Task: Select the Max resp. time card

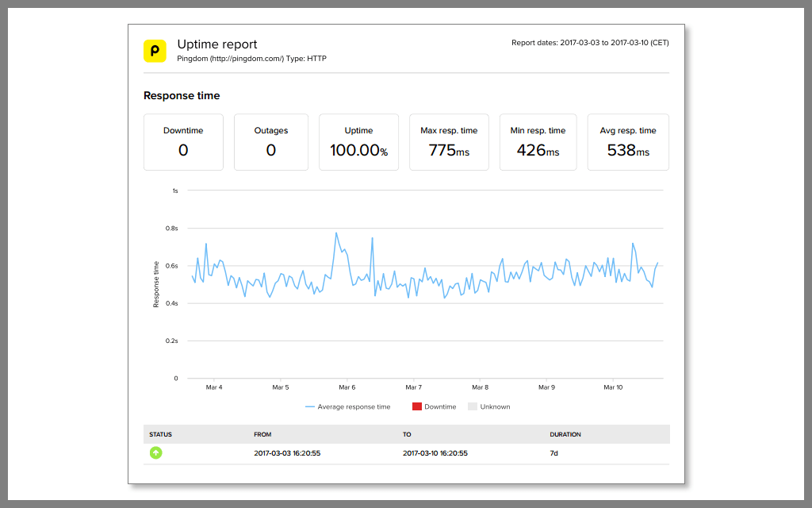Action: pyautogui.click(x=449, y=142)
